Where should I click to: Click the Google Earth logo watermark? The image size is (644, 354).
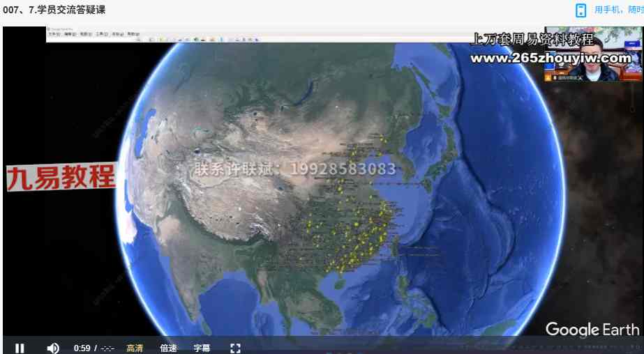592,329
